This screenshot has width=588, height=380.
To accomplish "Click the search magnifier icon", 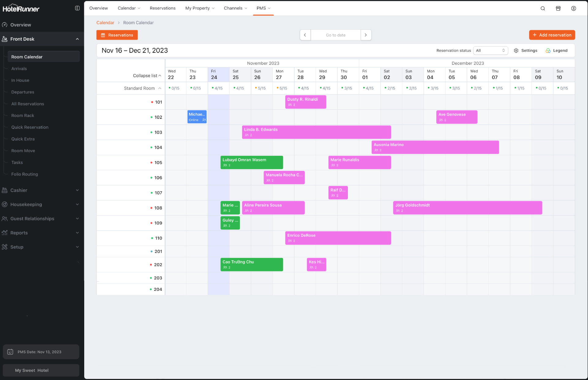I will pyautogui.click(x=543, y=8).
